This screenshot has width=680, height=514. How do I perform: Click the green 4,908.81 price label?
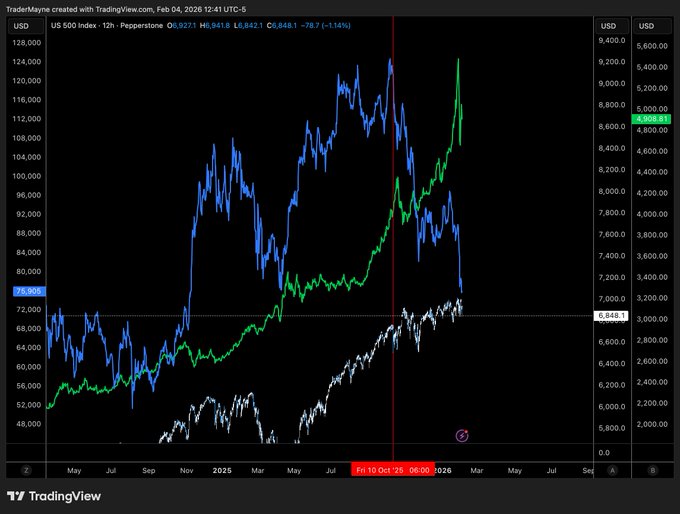pos(652,120)
